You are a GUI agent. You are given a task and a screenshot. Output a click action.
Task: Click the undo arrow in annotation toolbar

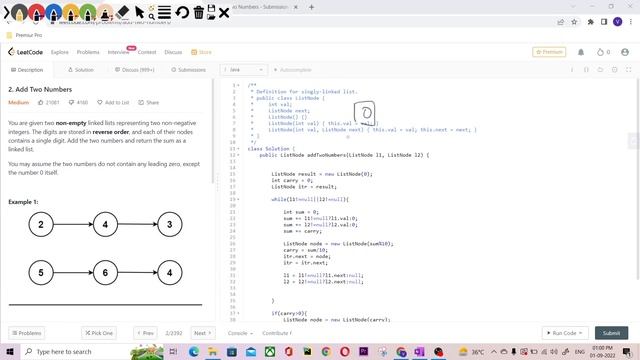coord(182,12)
